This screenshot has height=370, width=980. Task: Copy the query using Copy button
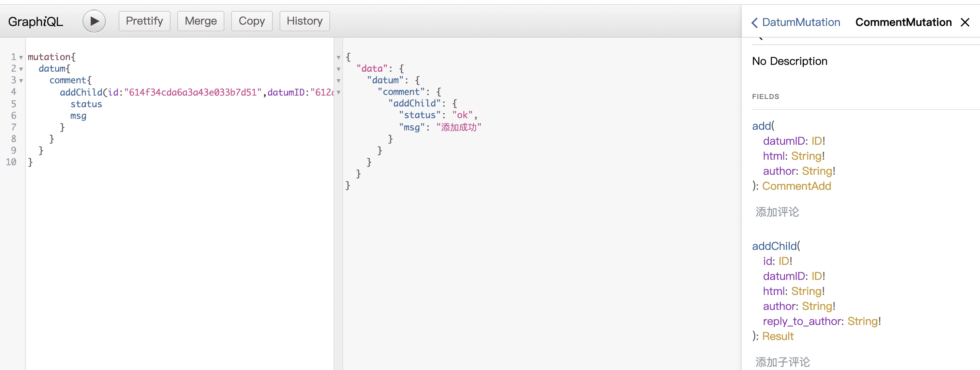(x=251, y=21)
